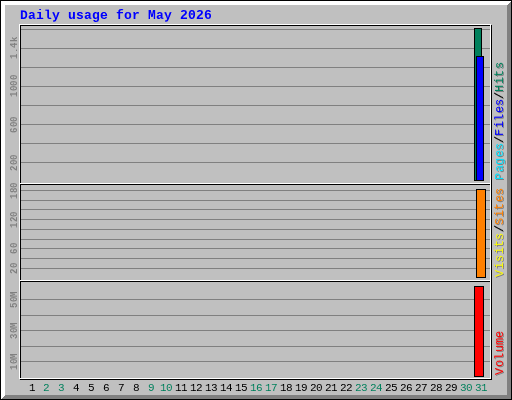Select day 15 on the x-axis
Viewport: 512px width, 400px height.
pos(241,388)
